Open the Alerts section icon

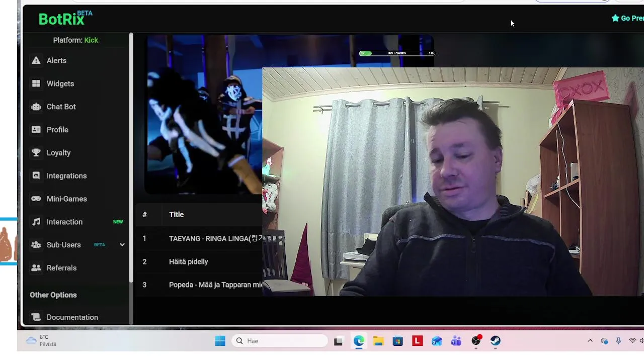pyautogui.click(x=36, y=60)
